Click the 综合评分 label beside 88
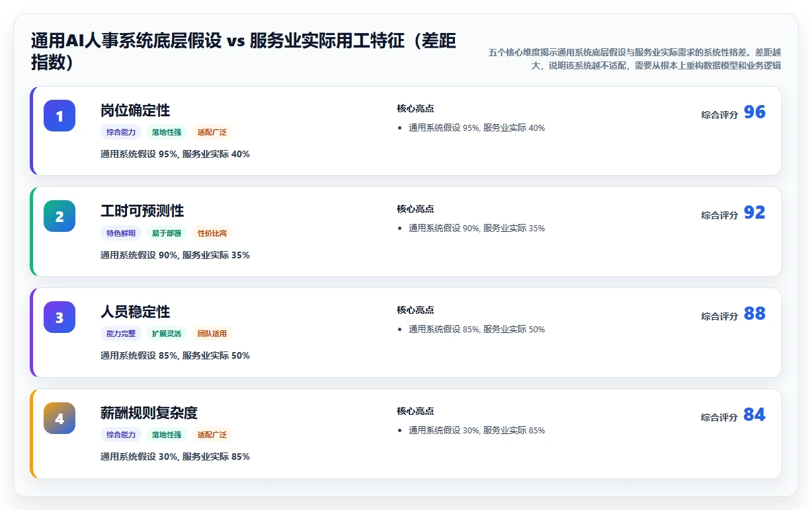 tap(719, 316)
